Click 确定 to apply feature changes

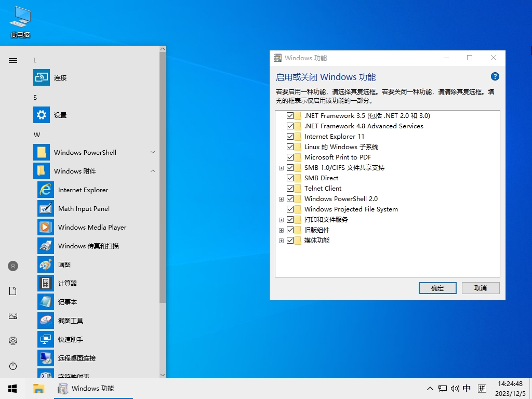(437, 288)
